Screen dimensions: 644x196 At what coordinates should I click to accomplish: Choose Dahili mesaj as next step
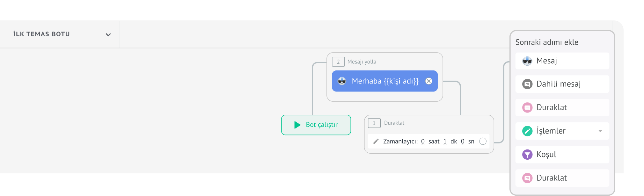click(562, 84)
